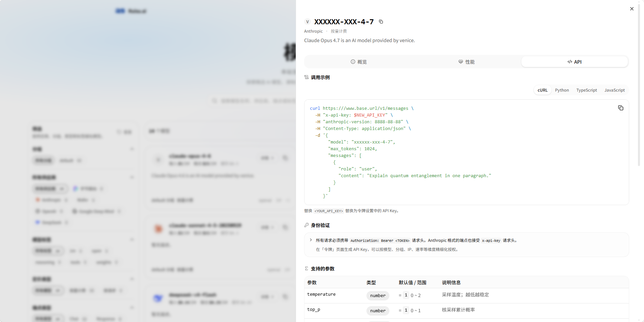644x322 pixels.
Task: Click the default value 1 for temperature
Action: coord(406,295)
